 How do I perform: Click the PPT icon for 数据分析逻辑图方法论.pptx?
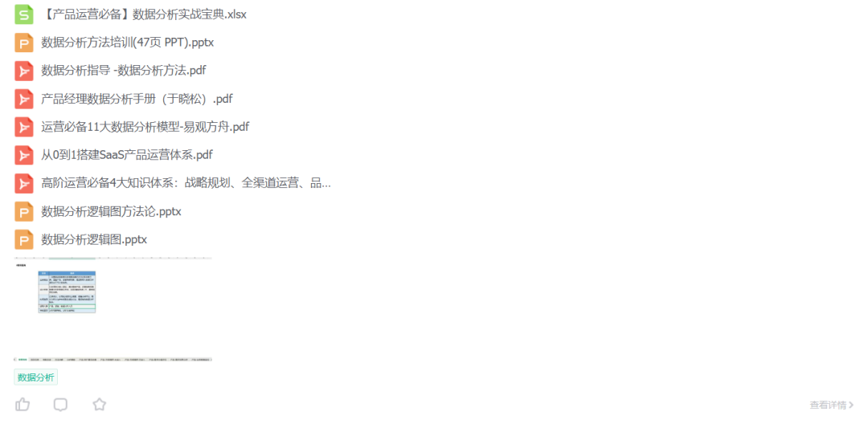click(x=24, y=212)
